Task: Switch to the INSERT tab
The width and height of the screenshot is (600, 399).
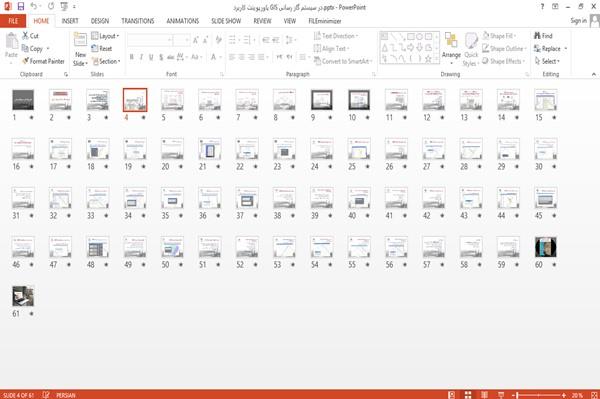Action: coord(70,21)
